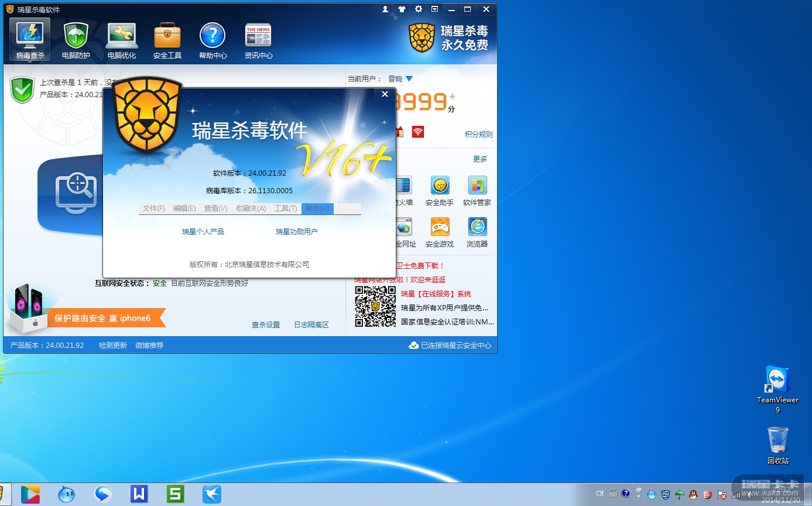Open TeamViewer 9 desktop shortcut

pyautogui.click(x=777, y=389)
